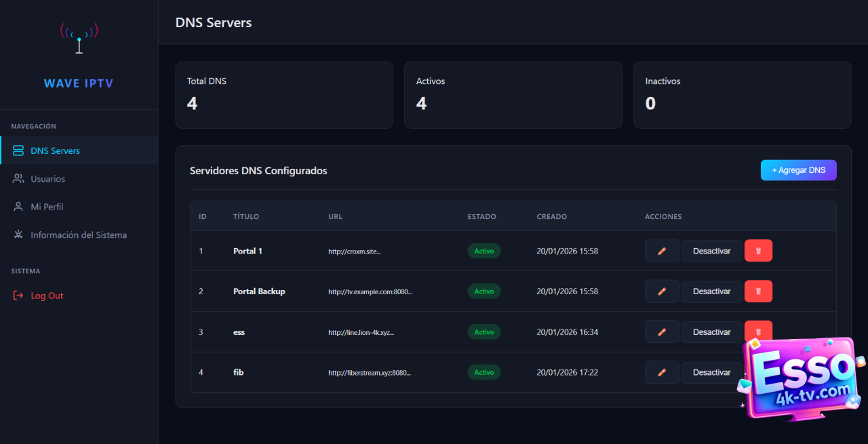868x444 pixels.
Task: Delete Portal Backup with the trash icon
Action: coord(758,291)
